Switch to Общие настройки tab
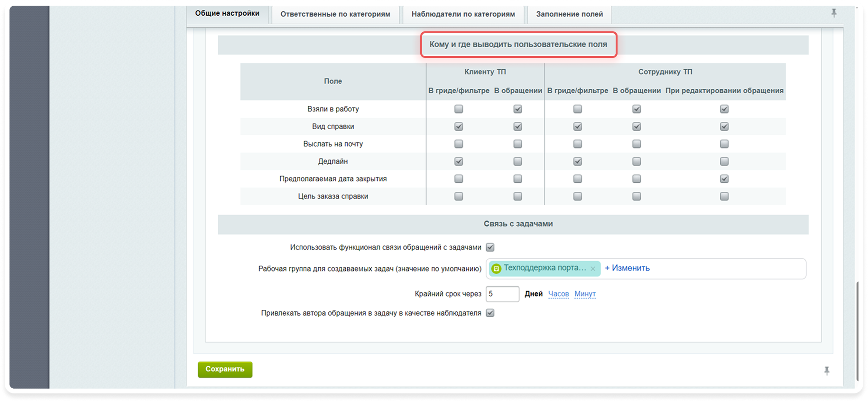Viewport: 868px width, 402px height. tap(227, 13)
